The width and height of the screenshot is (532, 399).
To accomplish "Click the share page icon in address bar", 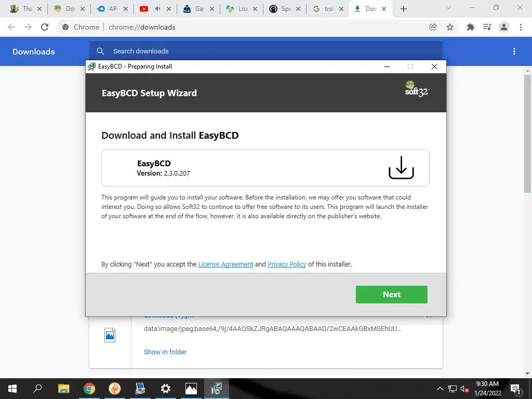I will pyautogui.click(x=433, y=27).
